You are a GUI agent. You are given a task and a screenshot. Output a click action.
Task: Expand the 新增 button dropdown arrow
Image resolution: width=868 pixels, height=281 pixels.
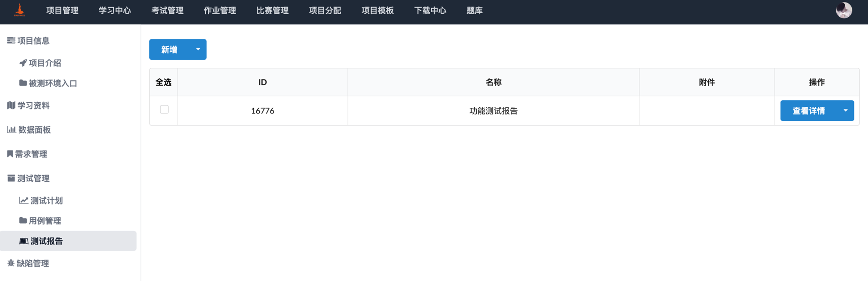pos(198,50)
